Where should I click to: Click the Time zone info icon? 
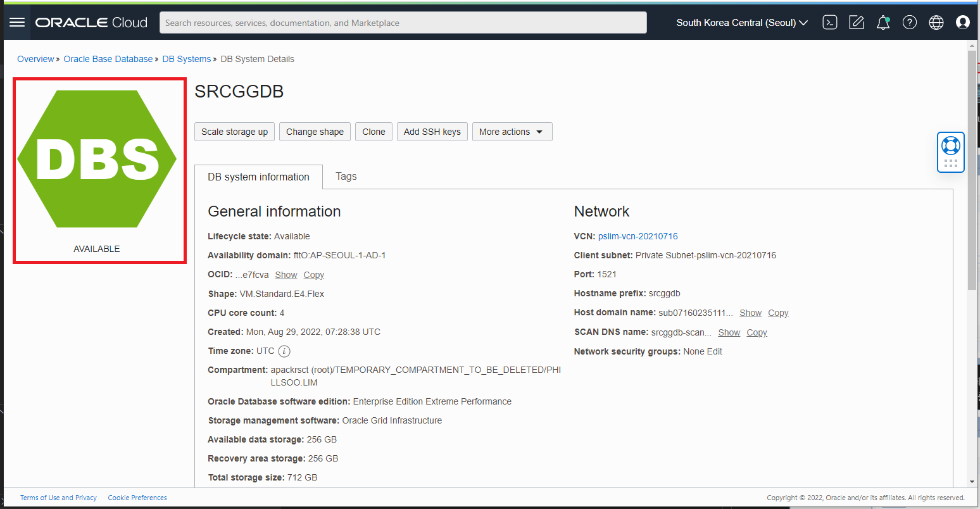[284, 351]
